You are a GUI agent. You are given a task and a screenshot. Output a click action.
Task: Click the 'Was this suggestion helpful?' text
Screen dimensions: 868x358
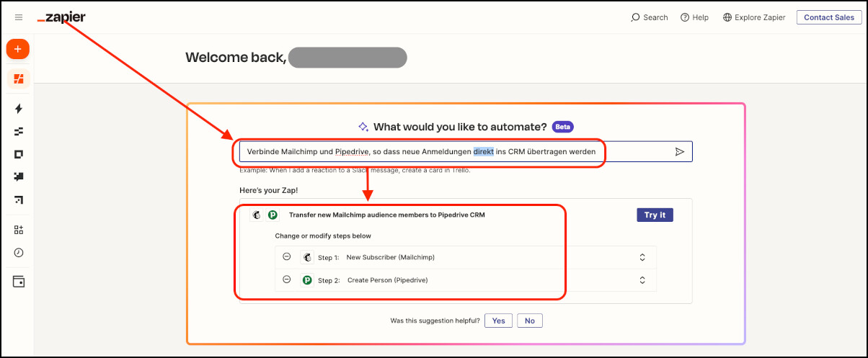[x=435, y=321]
